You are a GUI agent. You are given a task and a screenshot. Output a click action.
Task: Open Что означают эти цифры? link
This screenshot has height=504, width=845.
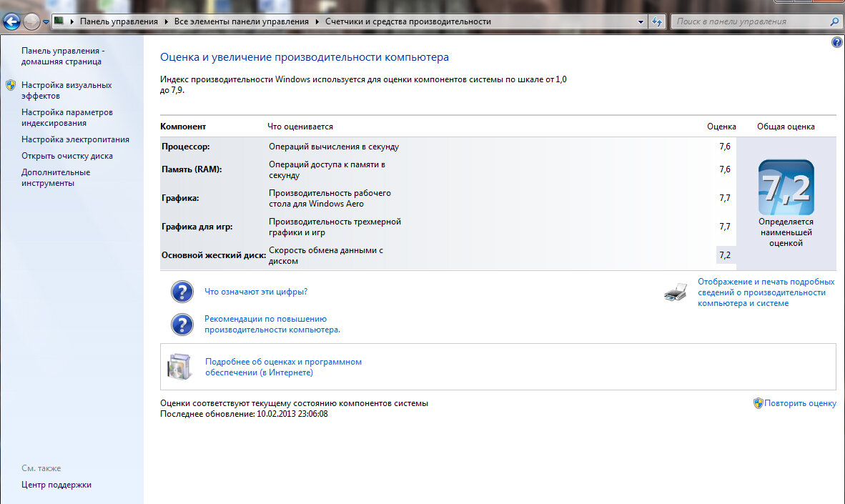(256, 292)
